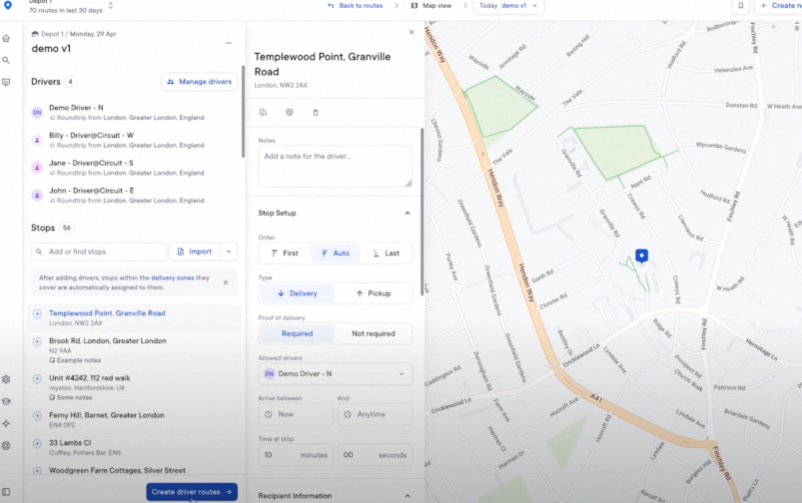Set proof of delivery to Not required
802x503 pixels.
373,334
